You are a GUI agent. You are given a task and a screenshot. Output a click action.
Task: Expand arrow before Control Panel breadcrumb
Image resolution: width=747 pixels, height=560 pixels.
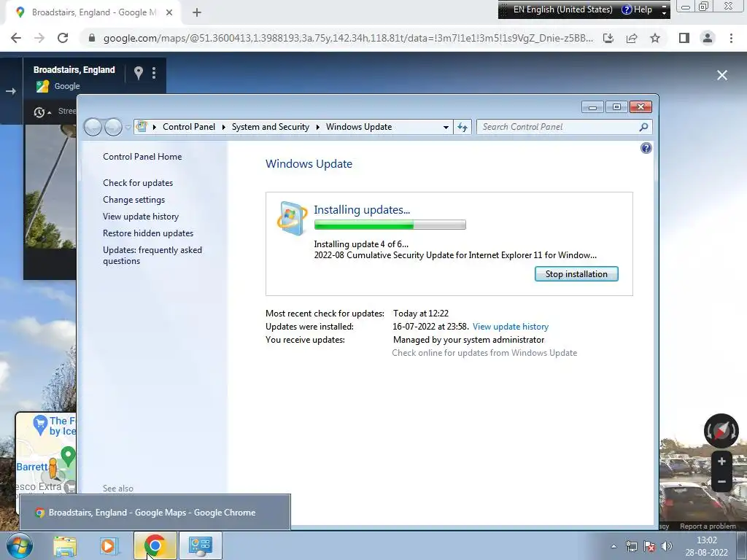coord(155,127)
